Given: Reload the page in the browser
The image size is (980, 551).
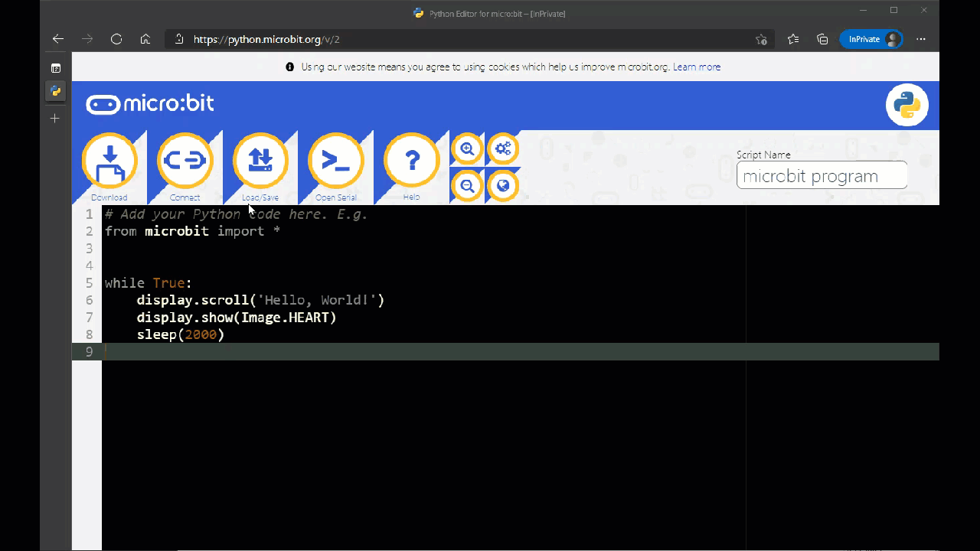Looking at the screenshot, I should coord(116,39).
